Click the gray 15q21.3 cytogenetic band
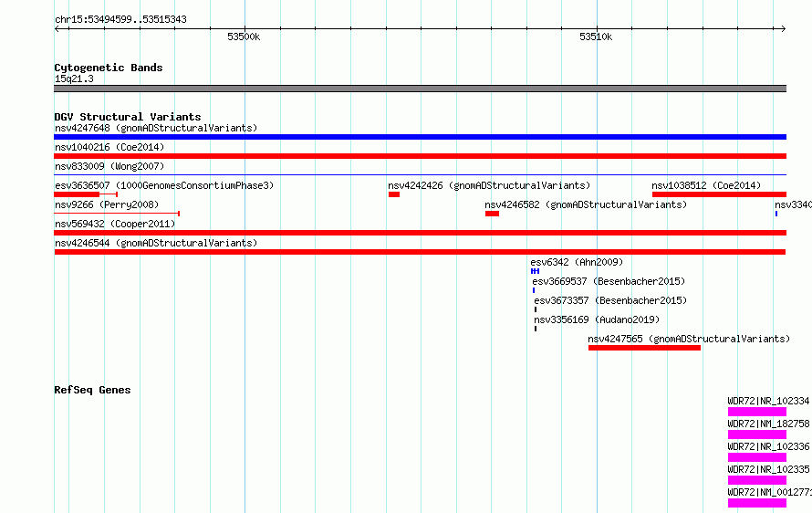 coord(420,89)
